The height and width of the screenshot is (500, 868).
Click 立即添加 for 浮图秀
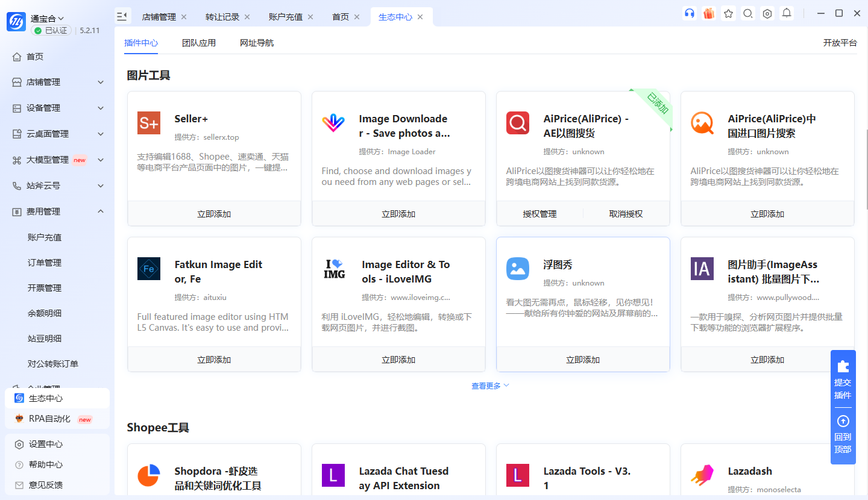pos(583,360)
